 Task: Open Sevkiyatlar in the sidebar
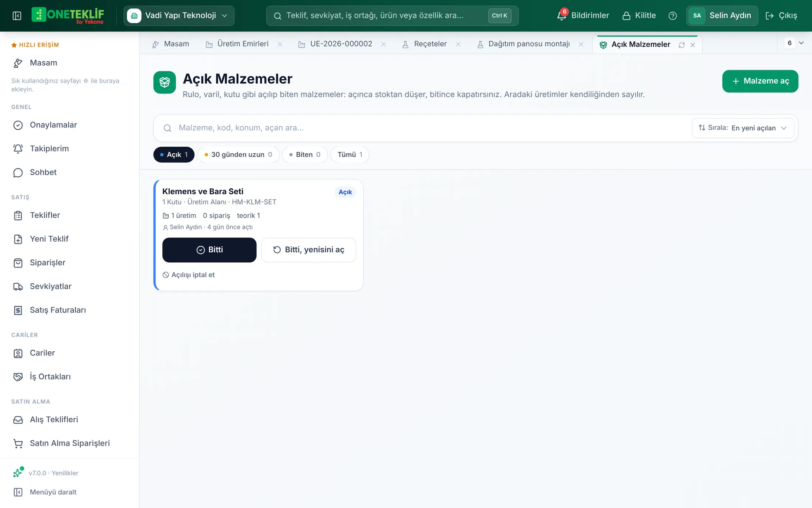(70, 286)
